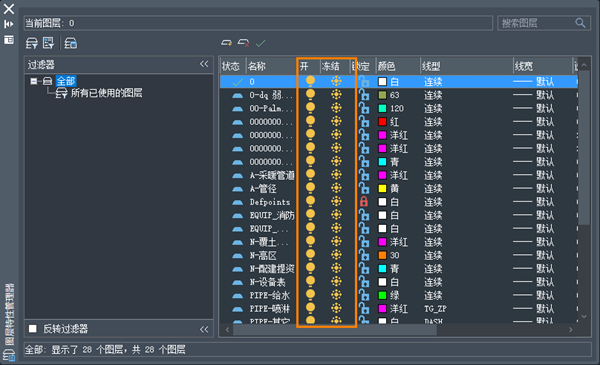Sort layers by 线型 column header
Image resolution: width=600 pixels, height=365 pixels.
[431, 67]
